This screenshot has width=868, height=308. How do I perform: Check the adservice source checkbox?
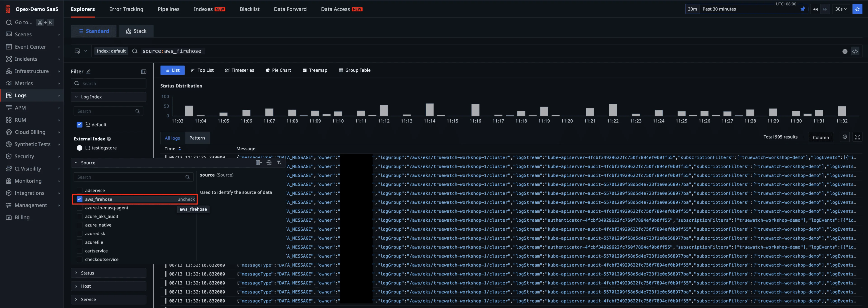pos(80,190)
